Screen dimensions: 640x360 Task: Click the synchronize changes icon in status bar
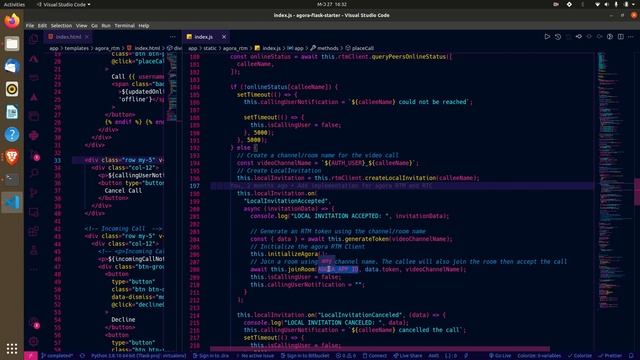[x=82, y=356]
